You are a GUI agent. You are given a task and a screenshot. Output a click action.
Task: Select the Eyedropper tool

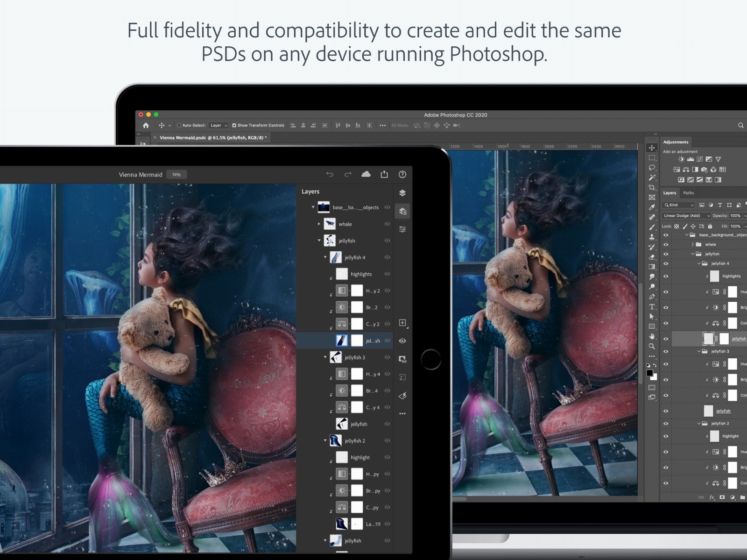coord(652,207)
